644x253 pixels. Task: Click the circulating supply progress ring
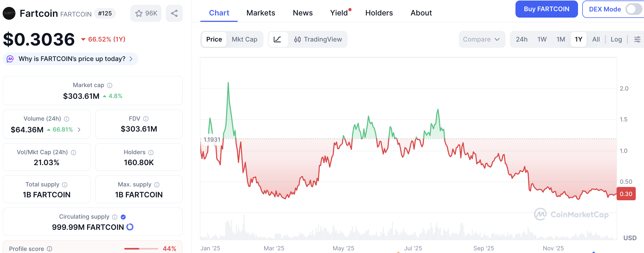130,227
